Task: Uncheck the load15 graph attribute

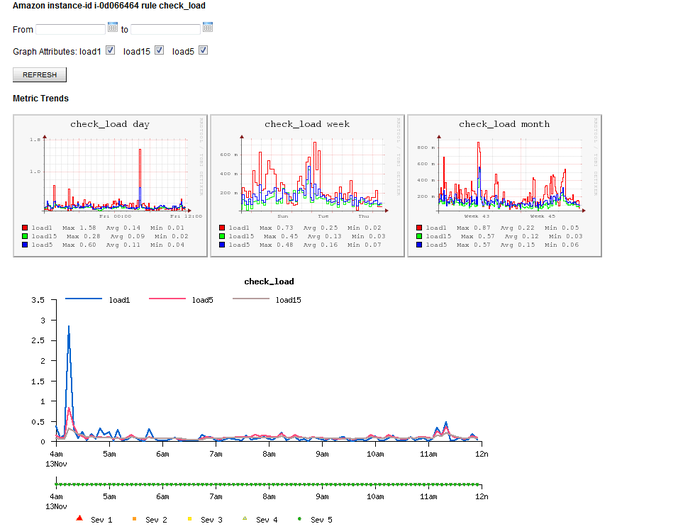Action: tap(159, 50)
